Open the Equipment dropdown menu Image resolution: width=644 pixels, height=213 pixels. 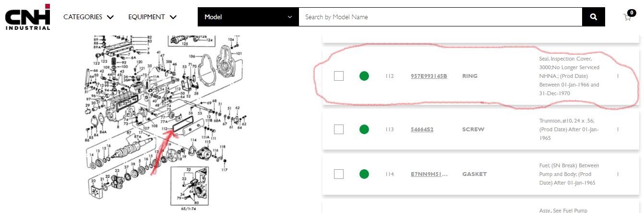coord(152,17)
